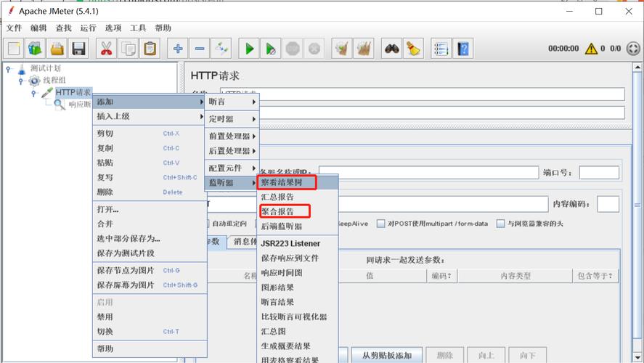This screenshot has height=363, width=644.
Task: Expand the 配置元件 submenu
Action: [x=232, y=168]
